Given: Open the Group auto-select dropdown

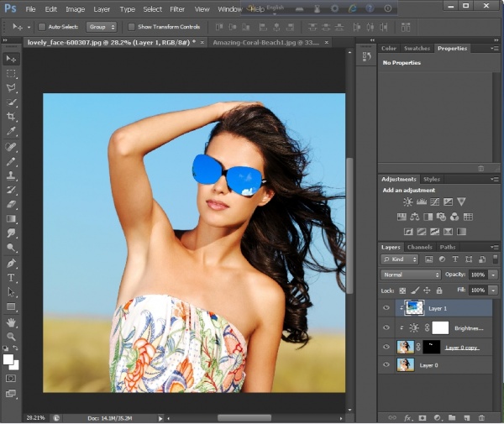Looking at the screenshot, I should 102,27.
